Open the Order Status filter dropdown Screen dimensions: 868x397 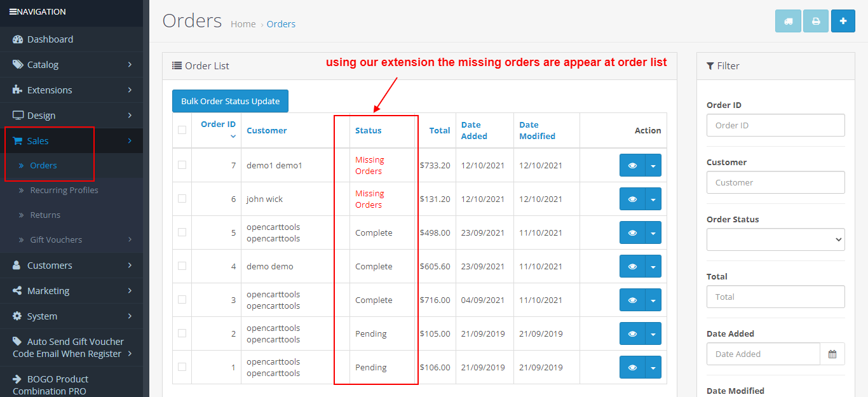775,239
